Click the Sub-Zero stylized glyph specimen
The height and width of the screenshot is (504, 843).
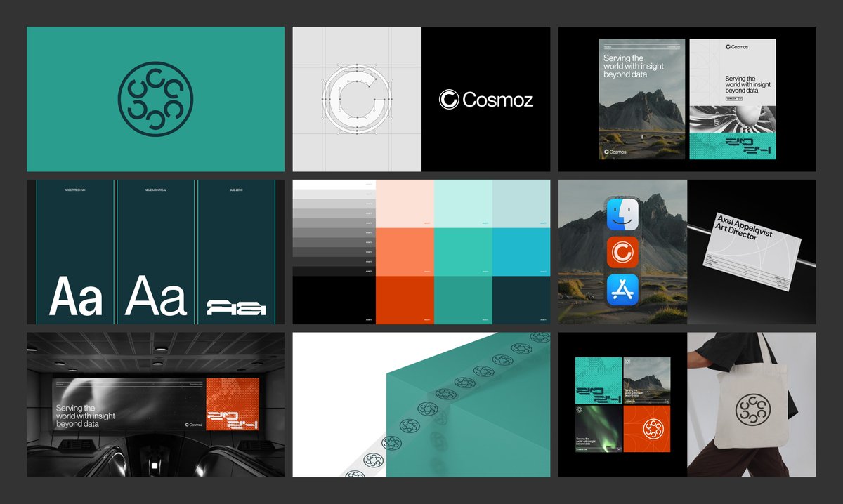237,307
